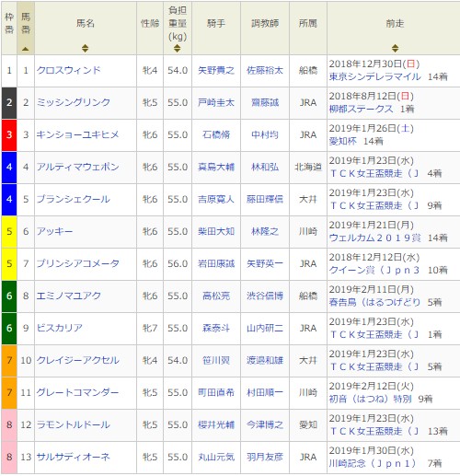The width and height of the screenshot is (460, 476).
Task: Click the 調教師 column header
Action: coord(265,23)
